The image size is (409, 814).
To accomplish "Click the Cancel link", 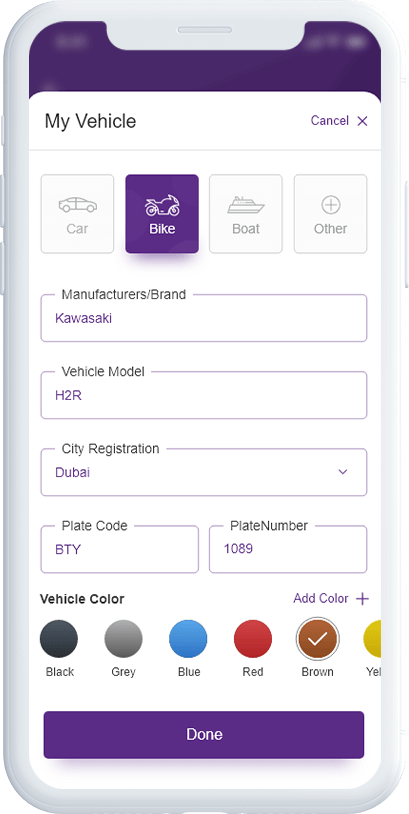I will coord(330,120).
